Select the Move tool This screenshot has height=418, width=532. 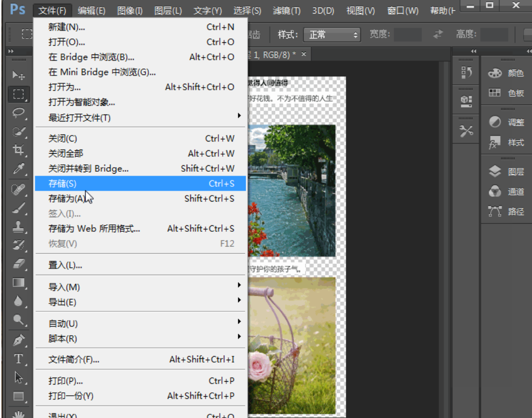tap(18, 75)
